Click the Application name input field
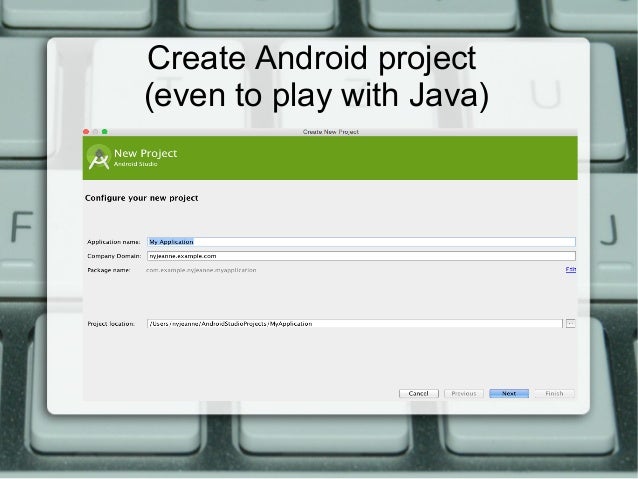 coord(361,242)
